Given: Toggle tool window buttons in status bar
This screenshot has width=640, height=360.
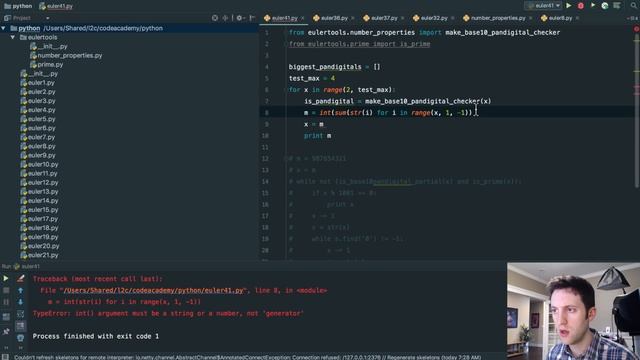Looking at the screenshot, I should [6, 357].
